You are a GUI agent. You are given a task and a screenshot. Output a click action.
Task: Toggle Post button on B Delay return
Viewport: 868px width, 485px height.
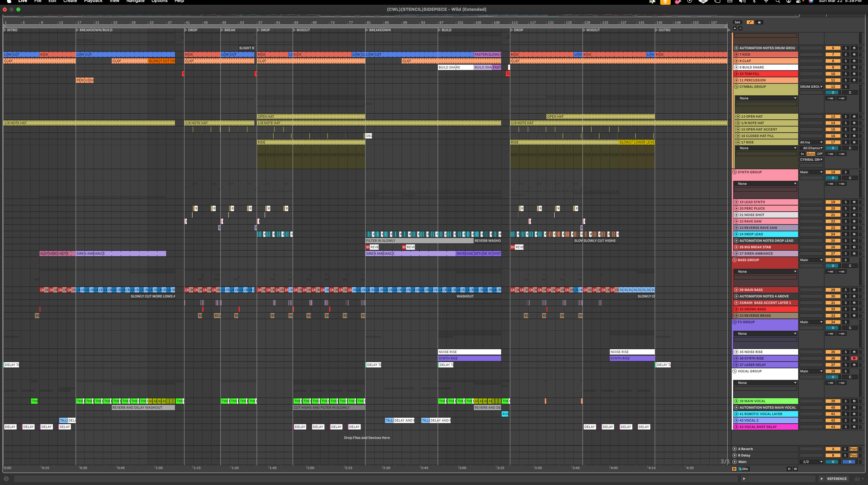[853, 455]
